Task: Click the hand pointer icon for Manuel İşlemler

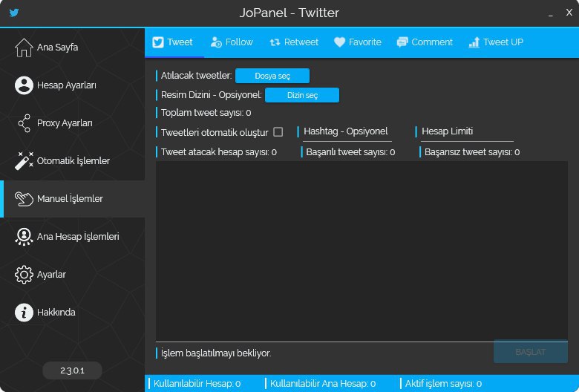Action: 24,199
